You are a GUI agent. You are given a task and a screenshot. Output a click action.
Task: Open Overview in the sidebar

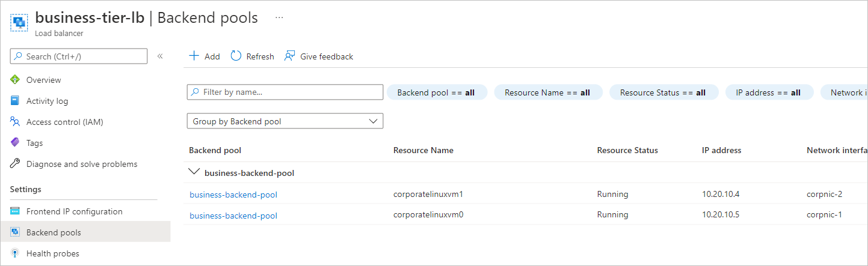point(44,80)
